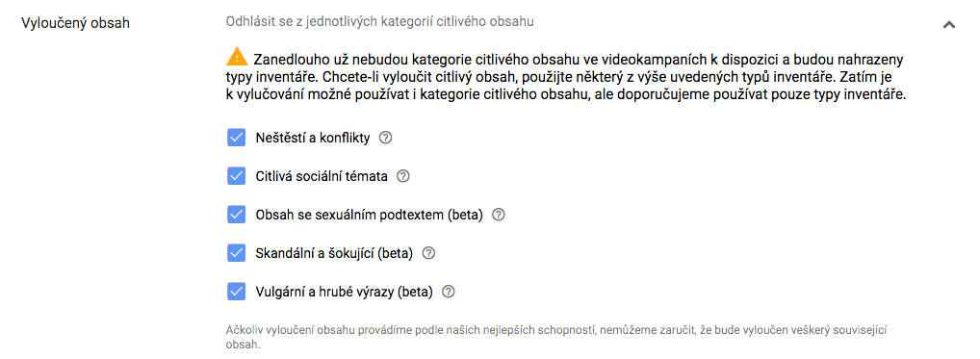The image size is (980, 359).
Task: Click help icon next to Skandální a šokující
Action: tap(428, 253)
